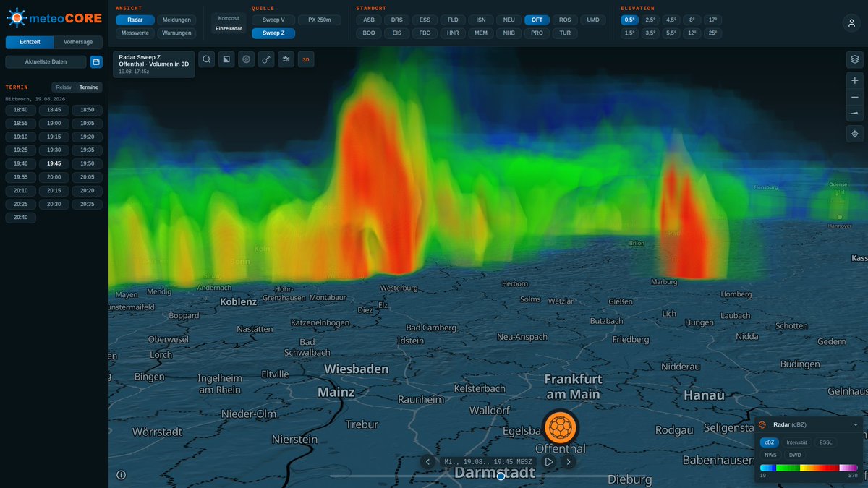Select the dBZ legend scale

(x=770, y=442)
